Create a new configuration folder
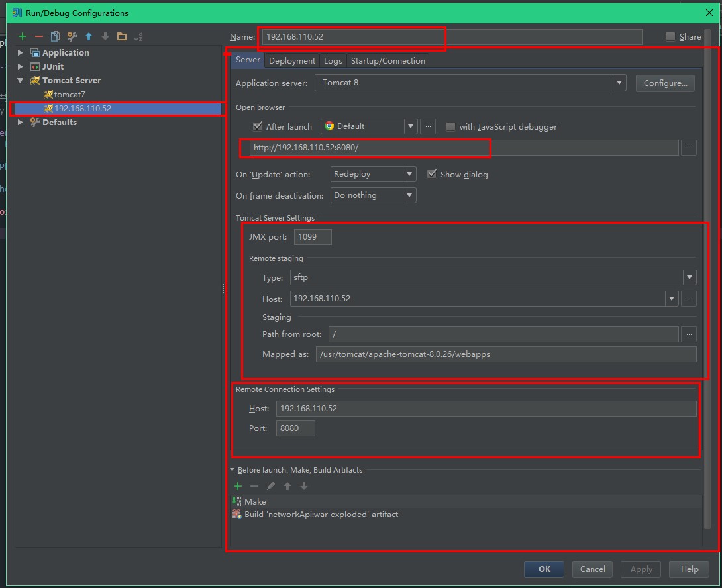The image size is (722, 588). coord(122,36)
